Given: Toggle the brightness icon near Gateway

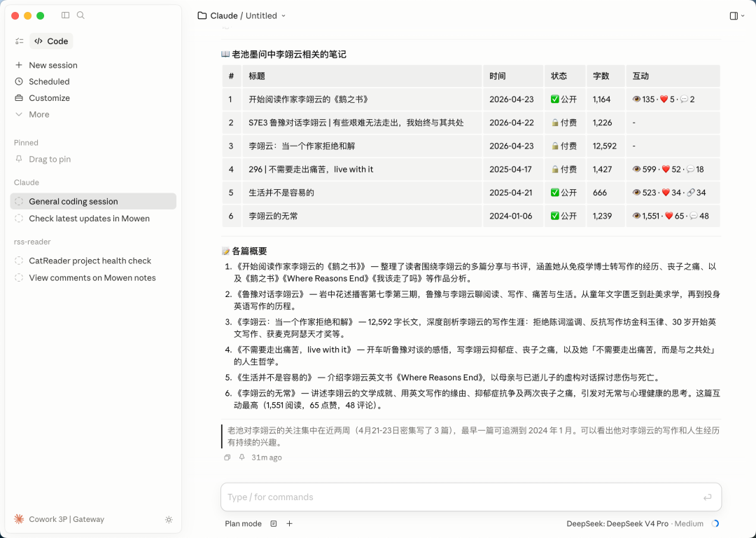Looking at the screenshot, I should tap(169, 519).
